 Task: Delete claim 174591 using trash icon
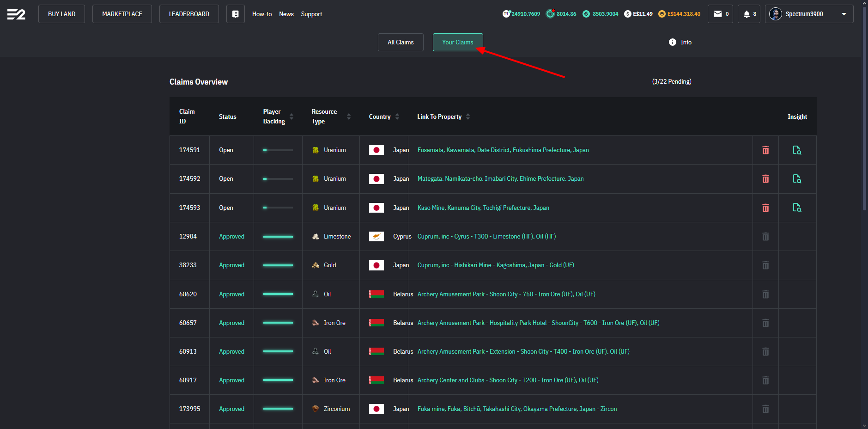765,150
